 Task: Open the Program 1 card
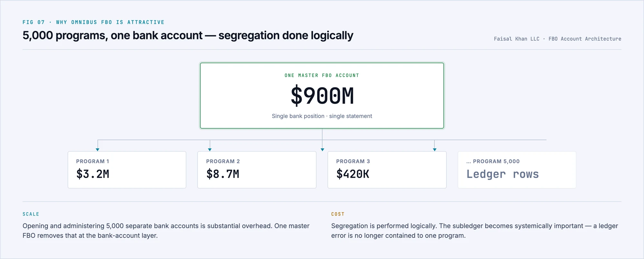point(127,170)
